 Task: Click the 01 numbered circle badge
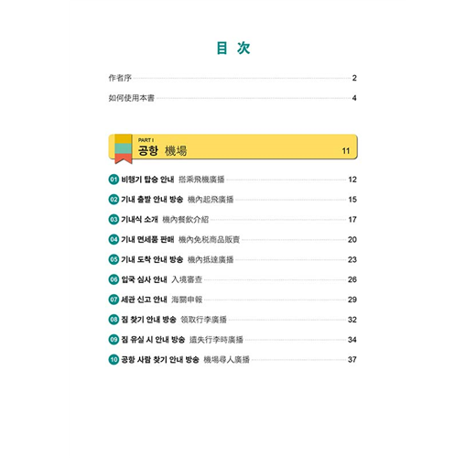coord(114,180)
